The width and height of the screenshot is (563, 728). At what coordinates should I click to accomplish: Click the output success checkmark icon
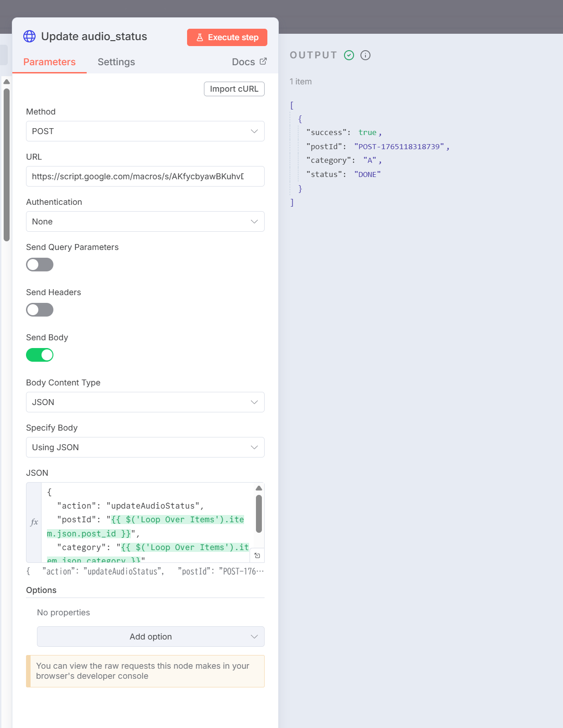(349, 55)
